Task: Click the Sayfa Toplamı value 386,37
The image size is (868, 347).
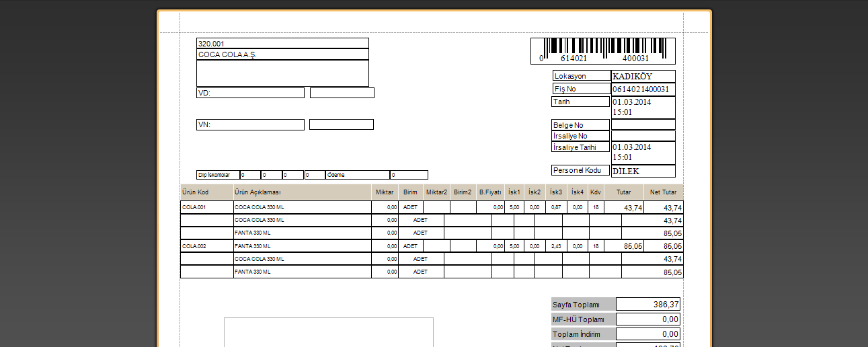Action: point(648,305)
